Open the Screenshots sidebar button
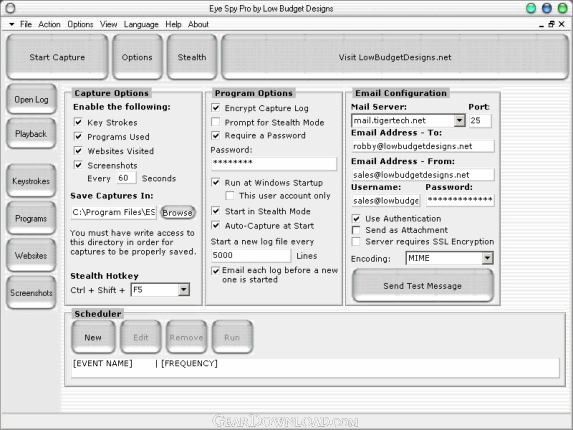 point(31,293)
